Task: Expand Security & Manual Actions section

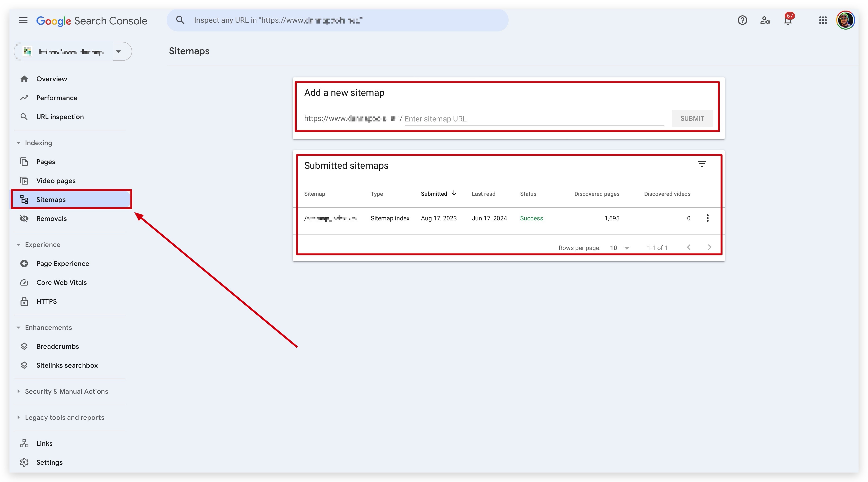Action: 18,391
